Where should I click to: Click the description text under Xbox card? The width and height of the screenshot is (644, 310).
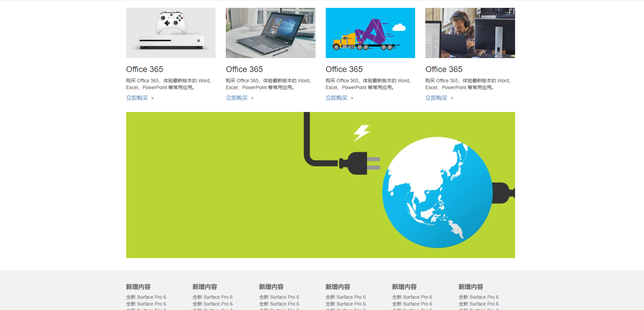point(169,84)
